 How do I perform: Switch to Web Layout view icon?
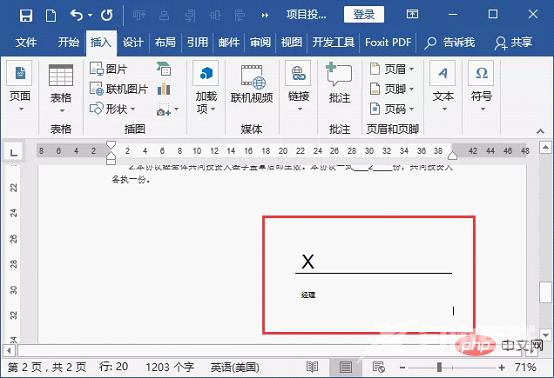pyautogui.click(x=378, y=367)
